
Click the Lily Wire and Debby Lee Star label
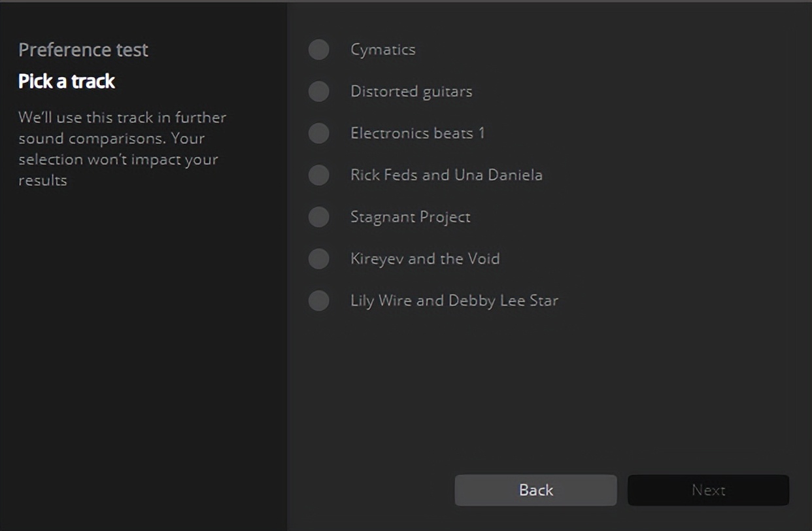(454, 301)
